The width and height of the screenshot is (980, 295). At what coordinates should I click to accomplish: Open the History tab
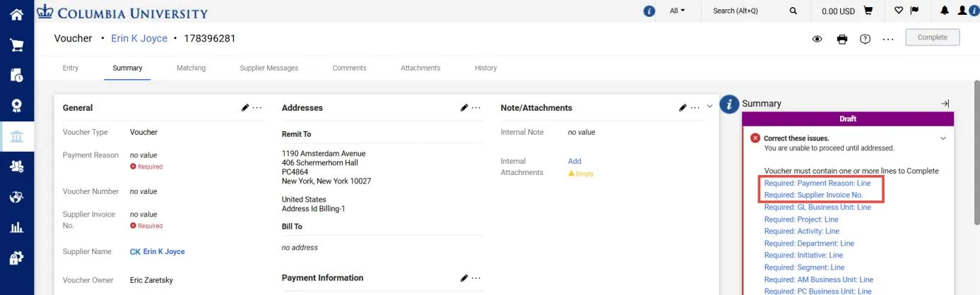485,68
